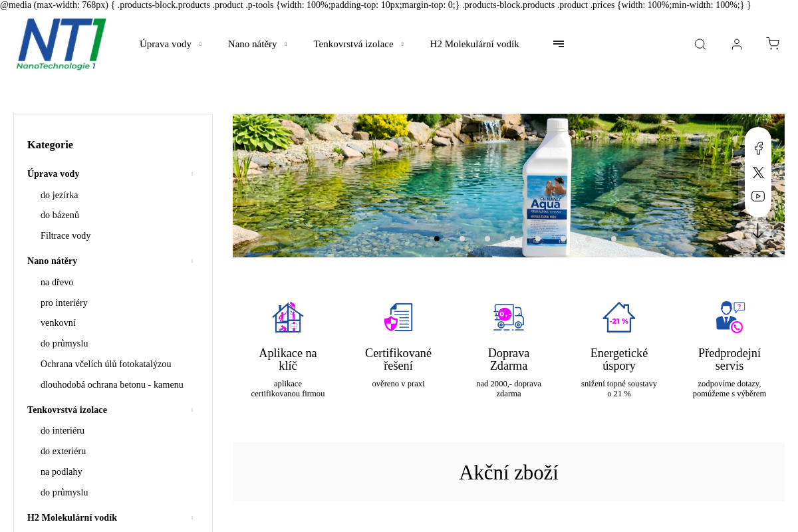Visit the Facebook social icon
The width and height of the screenshot is (798, 532).
[758, 148]
